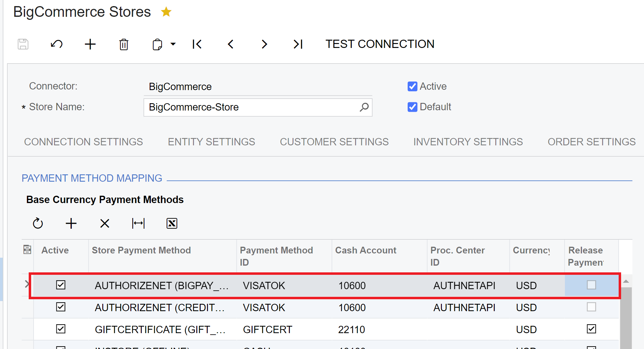Select the AUTHORIZENET (BIGPAY_… cell
Viewport: 644px width, 349px height.
click(162, 285)
